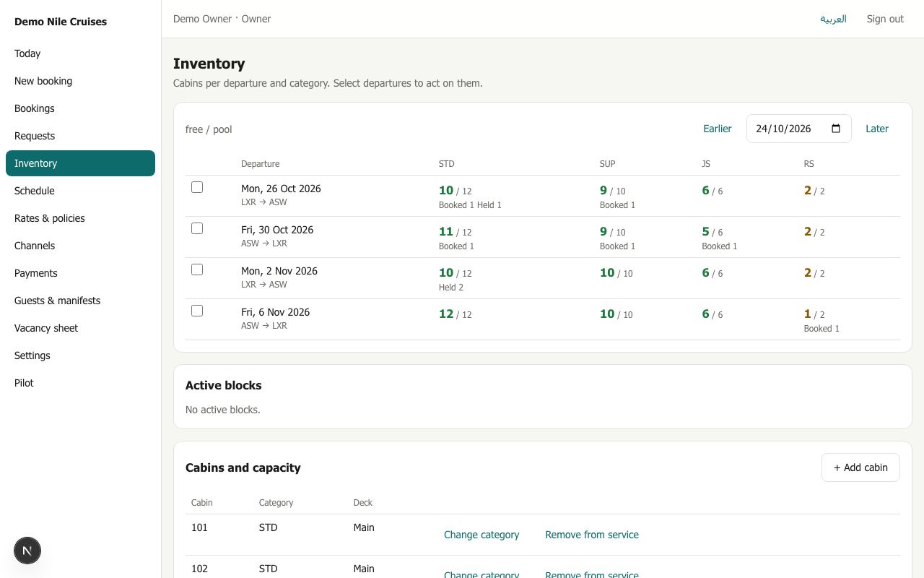Open the Schedule page
Screen dimensions: 924x578
tap(80, 191)
